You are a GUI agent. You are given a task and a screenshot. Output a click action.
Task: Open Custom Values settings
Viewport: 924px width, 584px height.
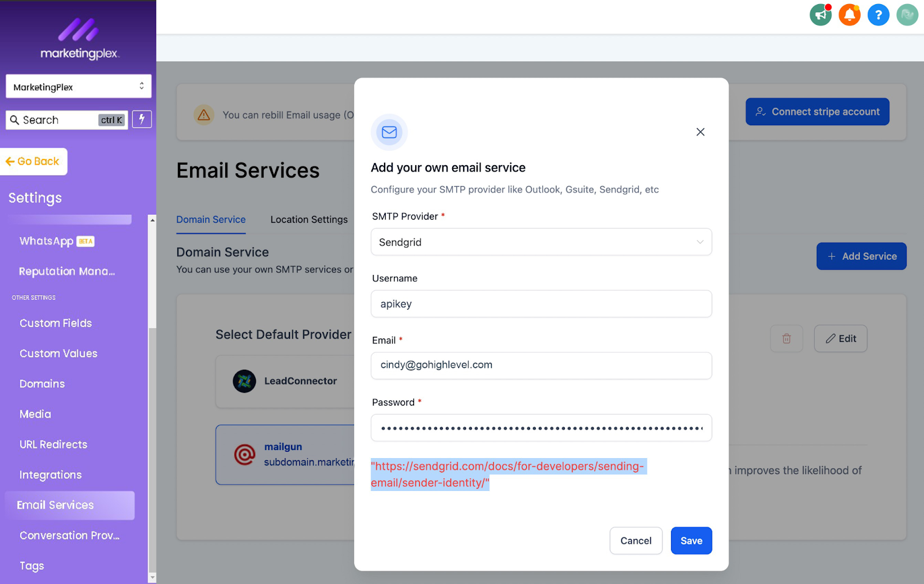58,354
